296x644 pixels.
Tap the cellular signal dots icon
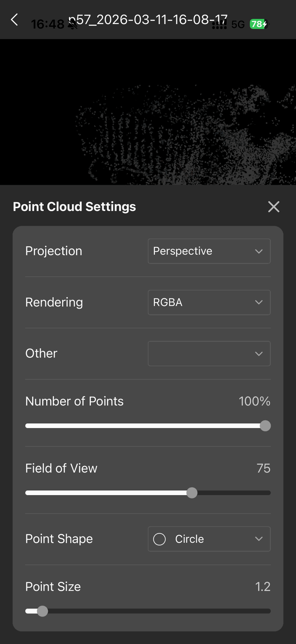[x=220, y=25]
